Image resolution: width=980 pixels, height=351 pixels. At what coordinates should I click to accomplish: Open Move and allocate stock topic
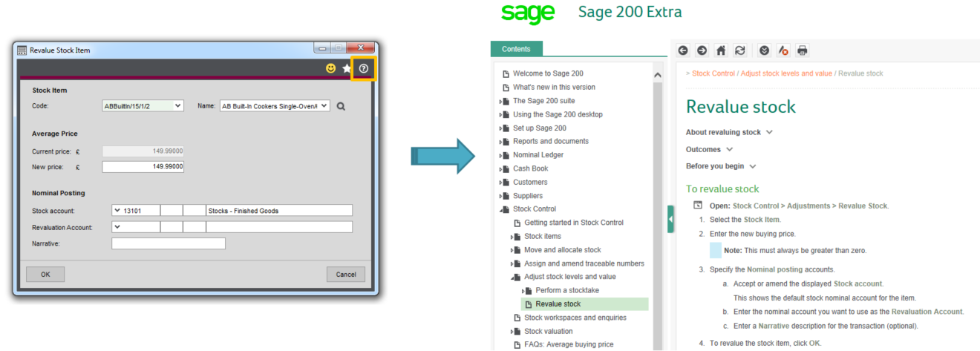click(x=563, y=250)
